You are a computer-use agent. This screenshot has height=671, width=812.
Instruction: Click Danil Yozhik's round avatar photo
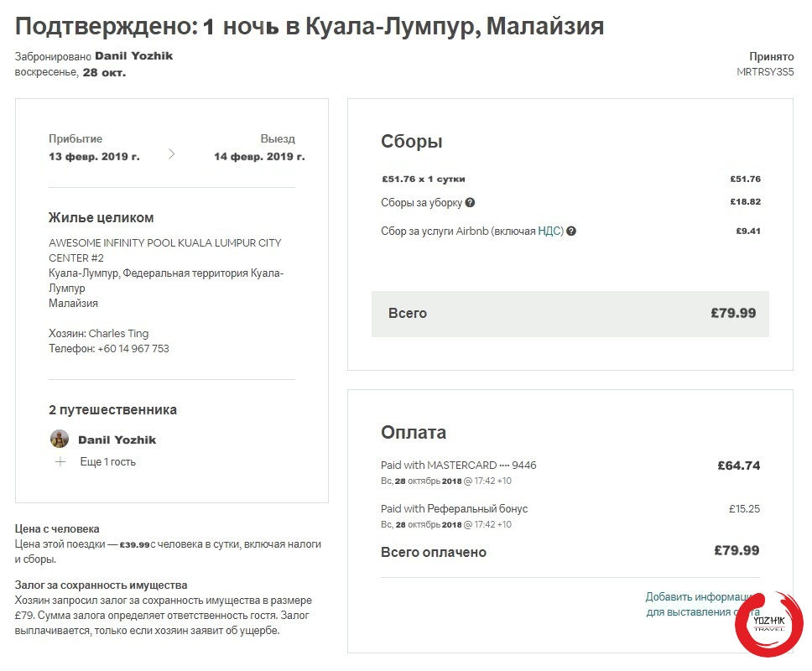60,439
